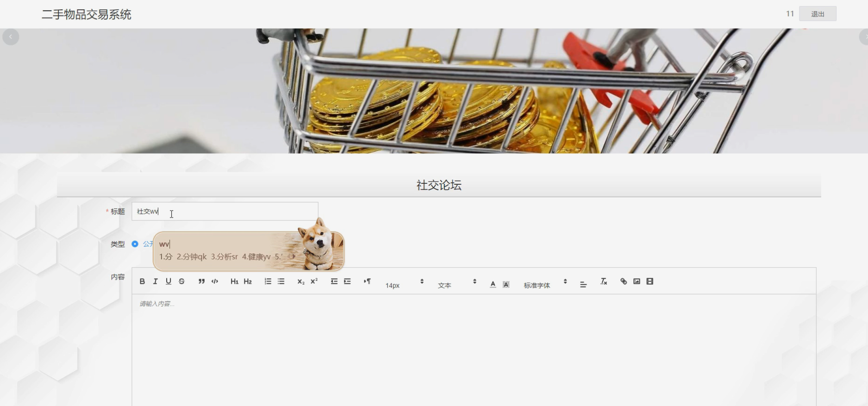Decrease text indent
Screen dimensions: 868x406
click(334, 281)
